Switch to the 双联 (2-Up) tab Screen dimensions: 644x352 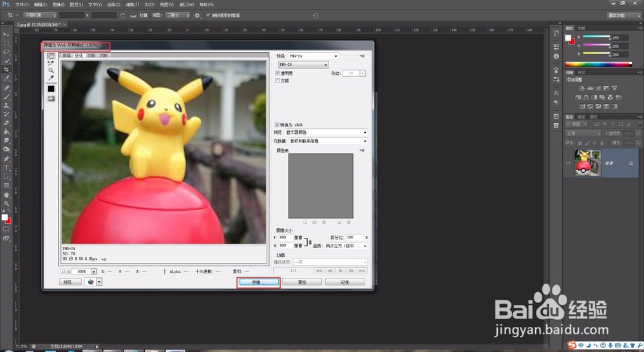(x=91, y=55)
